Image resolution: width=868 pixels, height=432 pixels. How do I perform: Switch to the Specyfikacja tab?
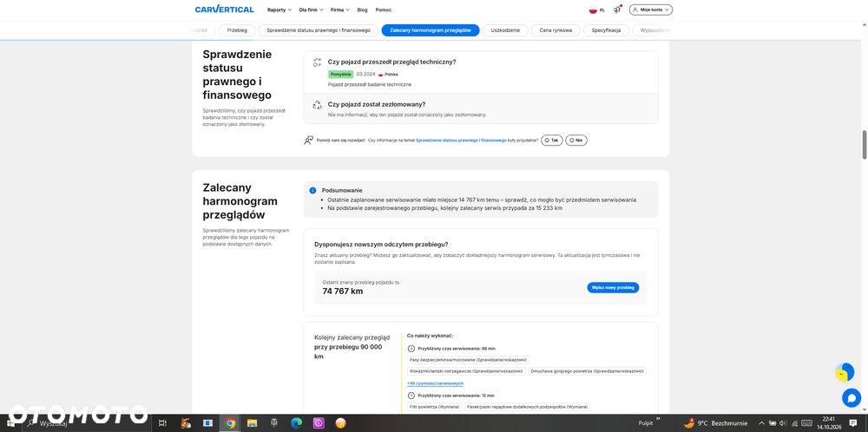click(606, 30)
